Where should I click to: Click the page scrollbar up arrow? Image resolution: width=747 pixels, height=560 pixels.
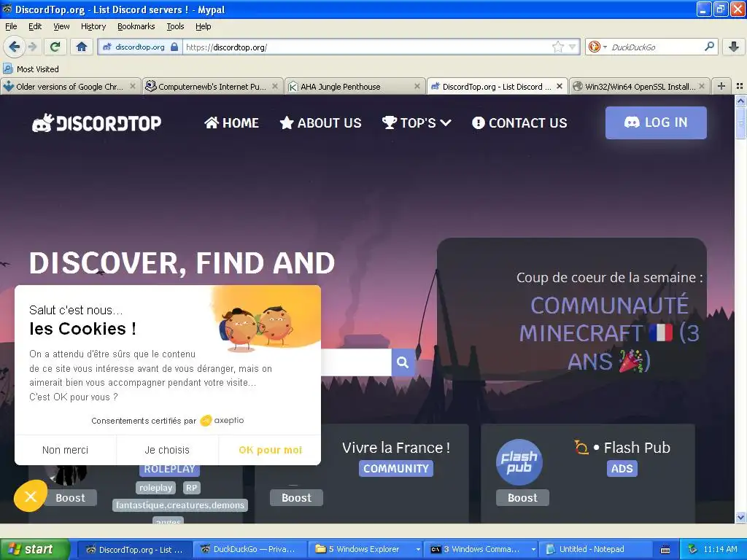pyautogui.click(x=740, y=101)
